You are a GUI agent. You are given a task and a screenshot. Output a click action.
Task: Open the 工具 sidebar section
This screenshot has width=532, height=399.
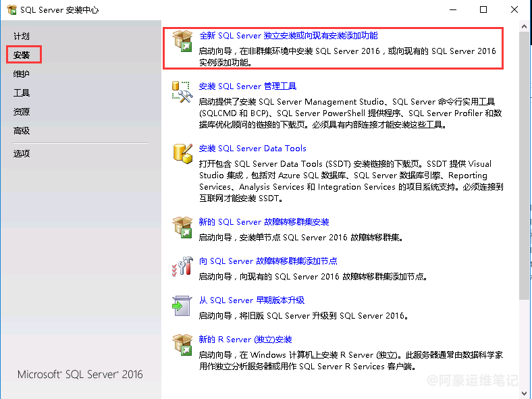tap(22, 92)
